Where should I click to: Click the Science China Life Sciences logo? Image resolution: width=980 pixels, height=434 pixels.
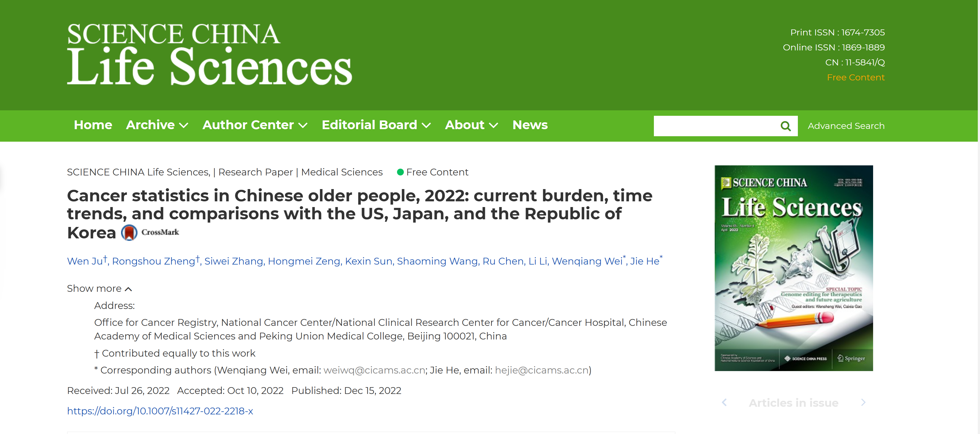[209, 54]
